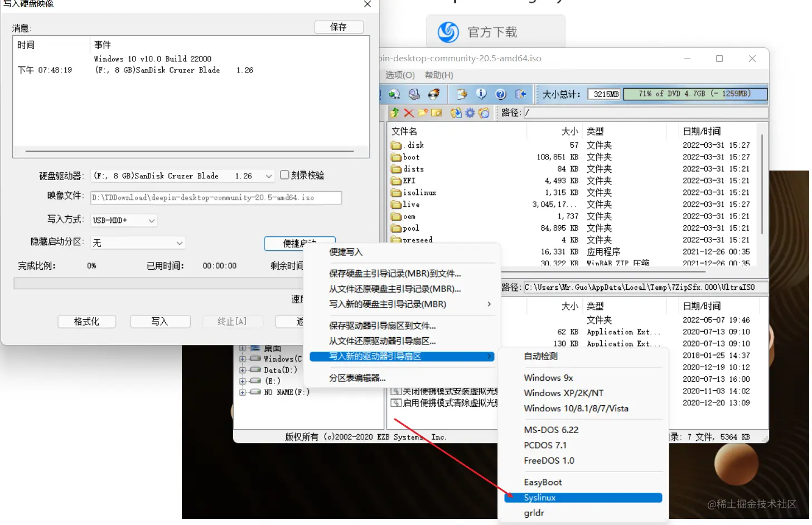
Task: Click the boot folder icon in the file list
Action: (397, 157)
